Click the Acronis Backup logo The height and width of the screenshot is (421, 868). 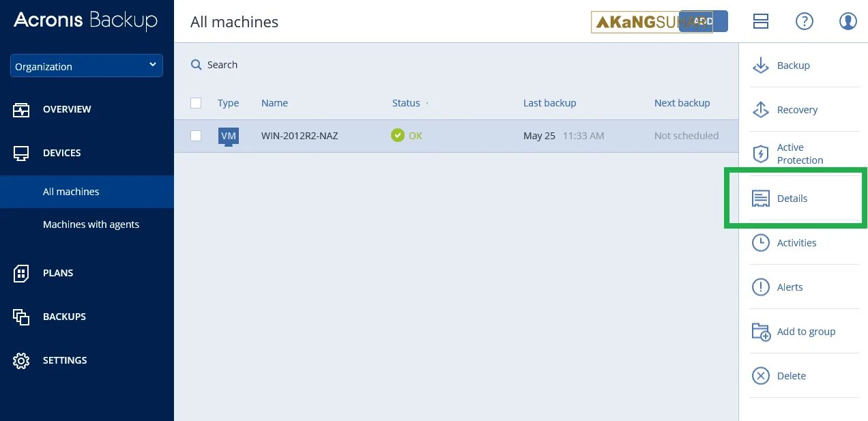85,20
